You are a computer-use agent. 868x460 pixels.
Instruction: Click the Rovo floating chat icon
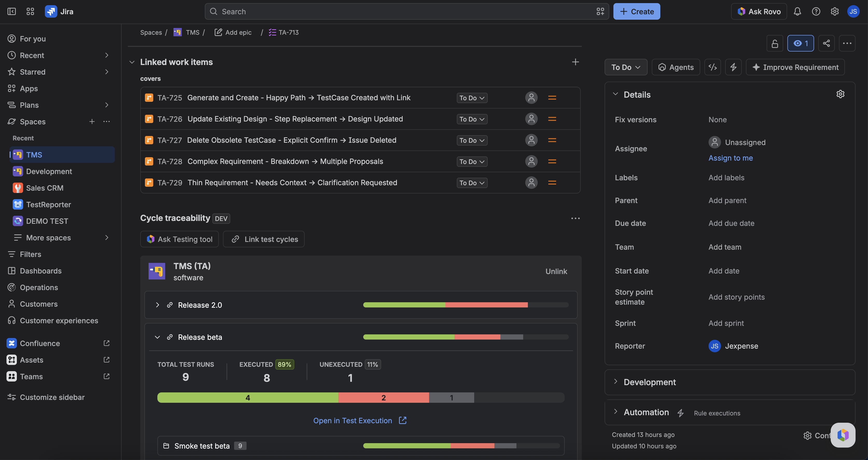pyautogui.click(x=843, y=435)
